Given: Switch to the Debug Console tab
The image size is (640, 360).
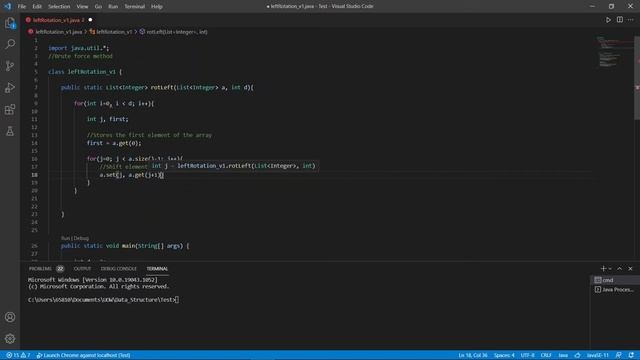Looking at the screenshot, I should click(118, 269).
